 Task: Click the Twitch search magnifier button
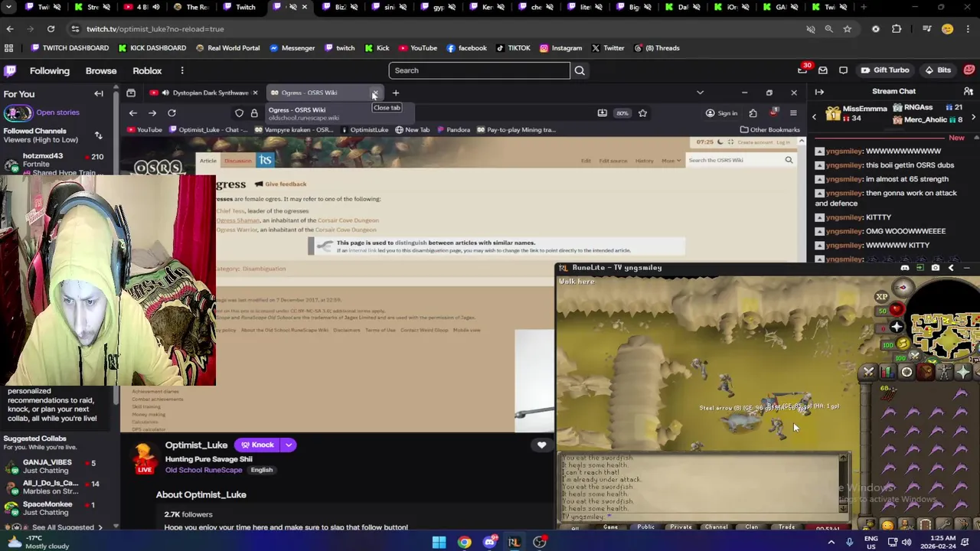click(580, 70)
